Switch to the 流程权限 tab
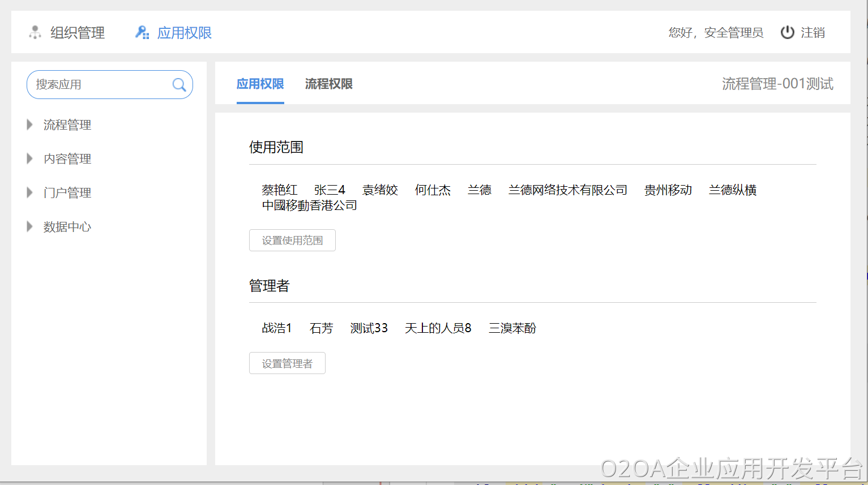The image size is (868, 485). (328, 84)
